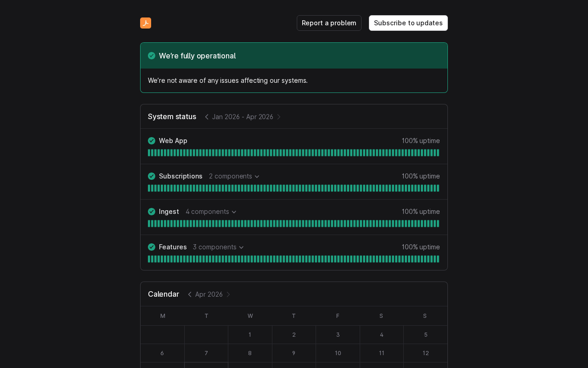Expand Subscriptions 2 components list
Image resolution: width=588 pixels, height=368 pixels.
[234, 176]
